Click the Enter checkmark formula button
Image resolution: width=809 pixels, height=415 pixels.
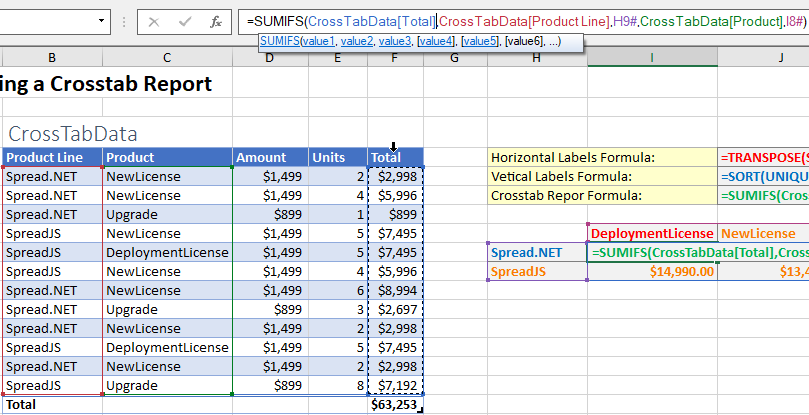click(x=185, y=22)
